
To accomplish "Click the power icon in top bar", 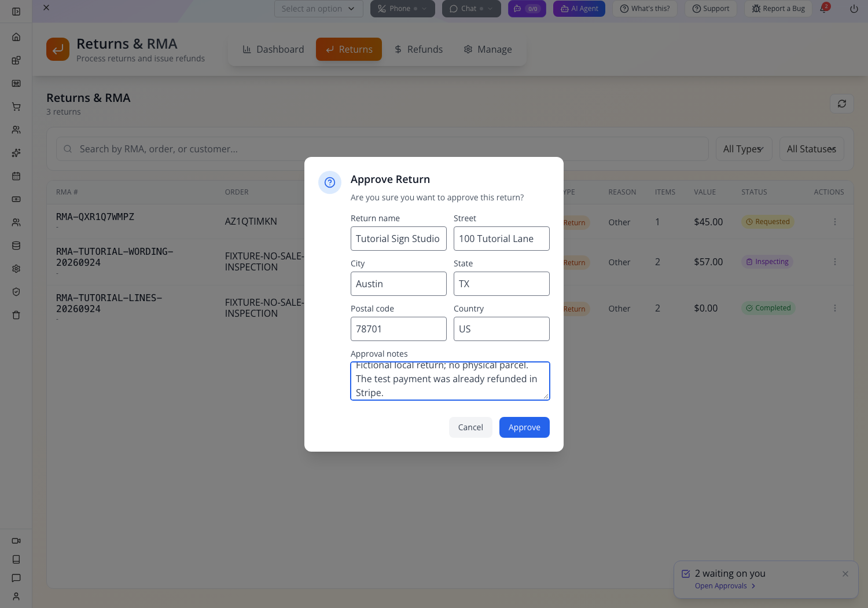I will [x=854, y=9].
